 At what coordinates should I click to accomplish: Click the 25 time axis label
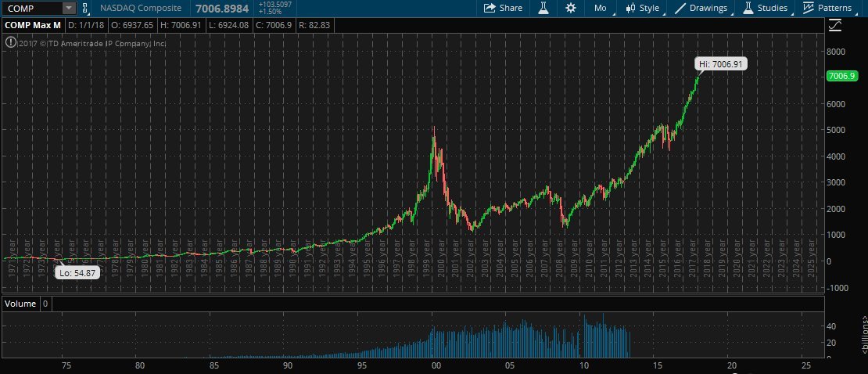805,365
